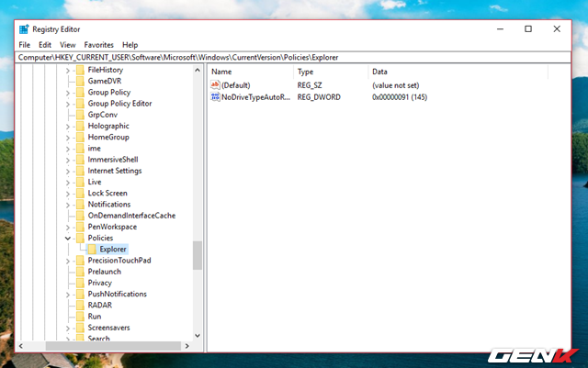Select the ImmersiveShell folder icon
The width and height of the screenshot is (588, 368).
pos(80,160)
